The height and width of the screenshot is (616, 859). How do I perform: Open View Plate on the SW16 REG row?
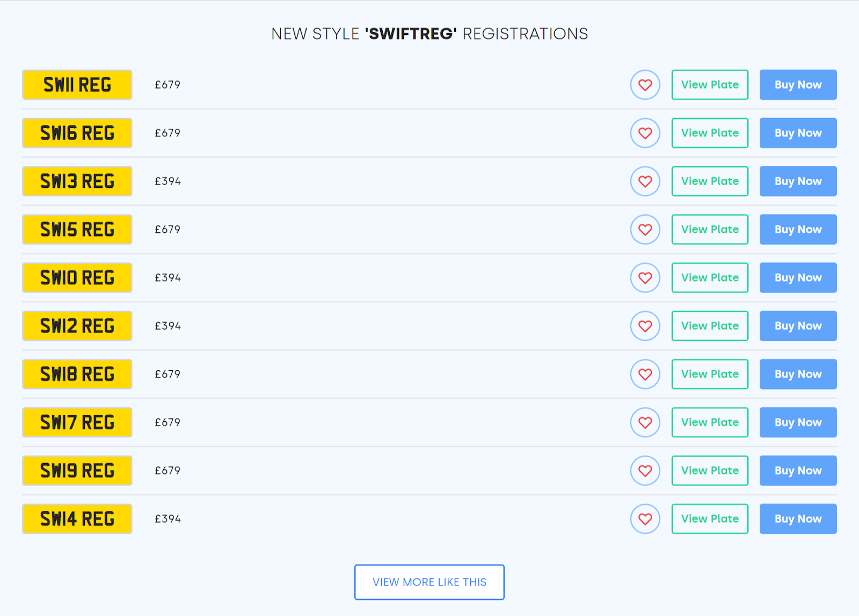710,133
